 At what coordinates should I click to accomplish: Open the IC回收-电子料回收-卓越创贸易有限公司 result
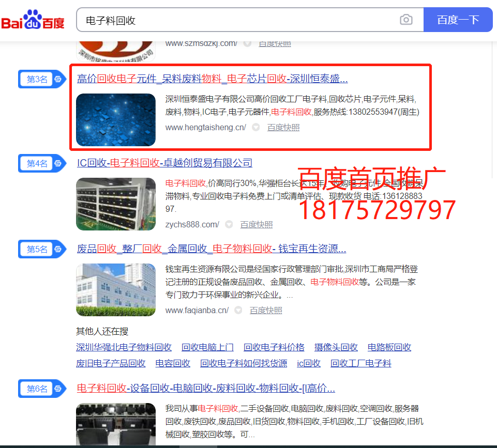(x=164, y=163)
